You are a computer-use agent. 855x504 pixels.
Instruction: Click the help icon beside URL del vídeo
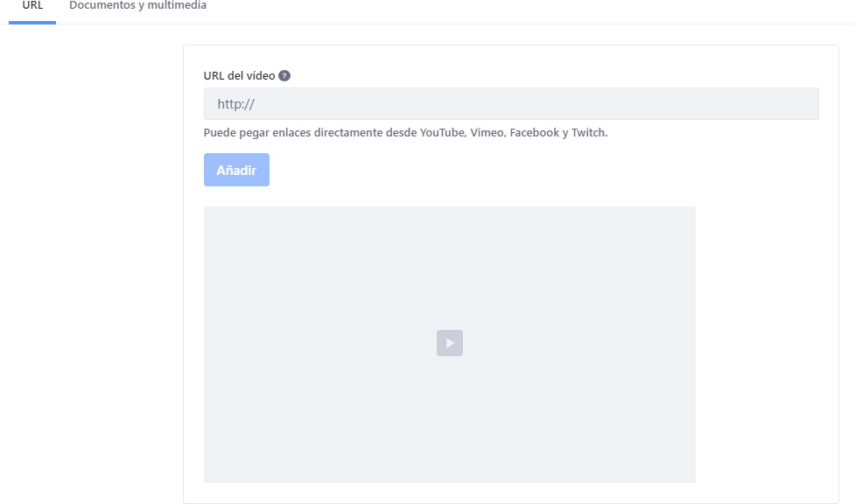coord(284,76)
